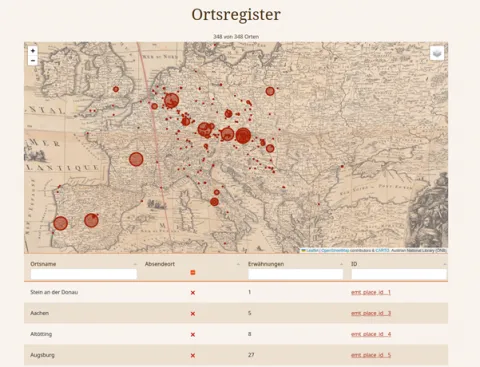Click the mentions value 8 for Altötting

tap(249, 334)
